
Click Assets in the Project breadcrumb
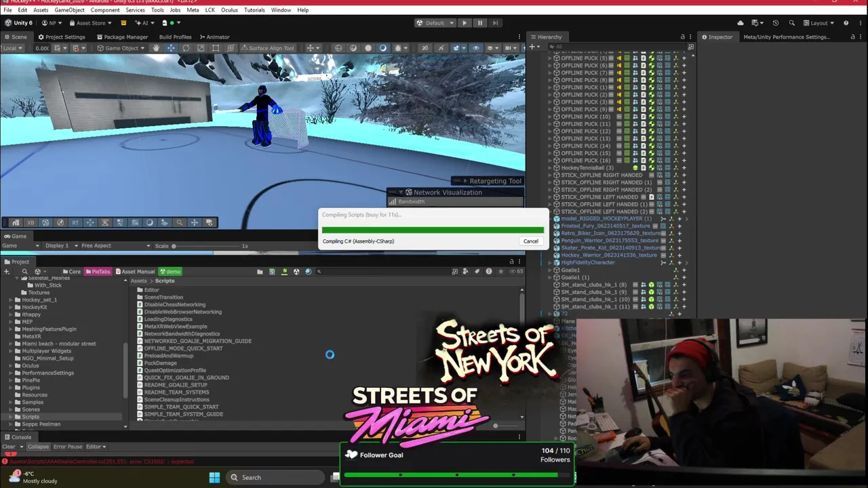pos(138,281)
